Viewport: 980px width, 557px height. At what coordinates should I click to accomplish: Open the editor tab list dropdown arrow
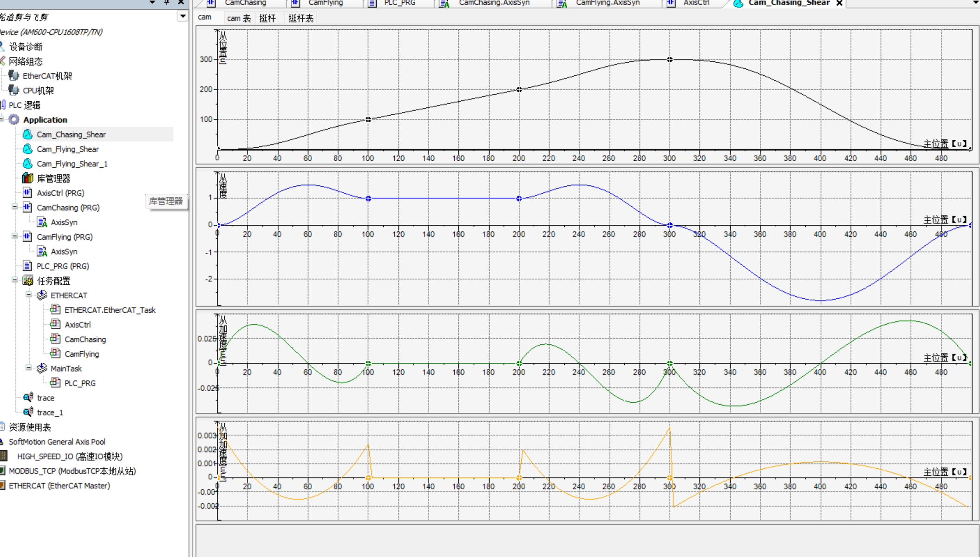(x=975, y=3)
